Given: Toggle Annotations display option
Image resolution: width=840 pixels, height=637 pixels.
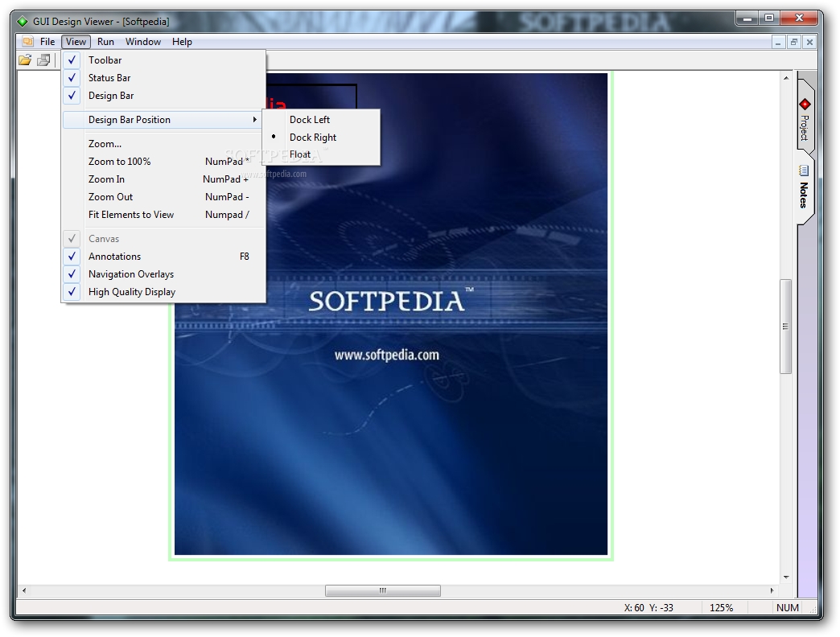Looking at the screenshot, I should [164, 257].
